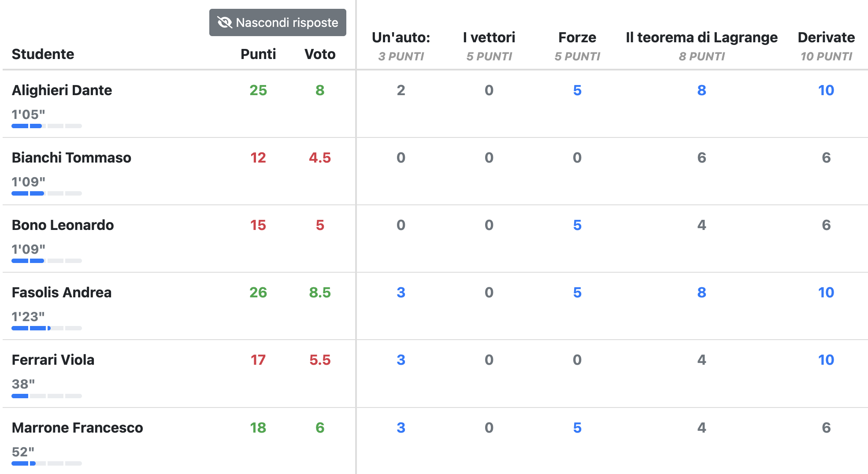
Task: Click the time progress bar under Fasolis Andrea
Action: click(x=46, y=328)
